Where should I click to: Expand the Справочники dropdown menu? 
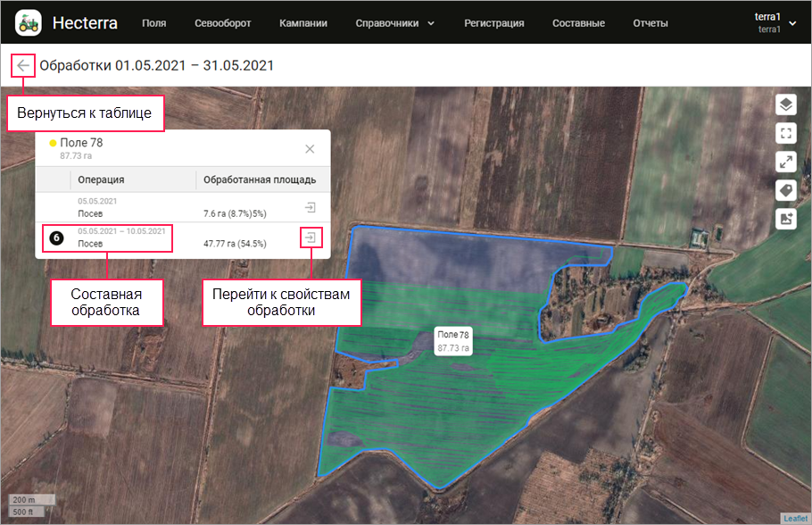[x=394, y=23]
